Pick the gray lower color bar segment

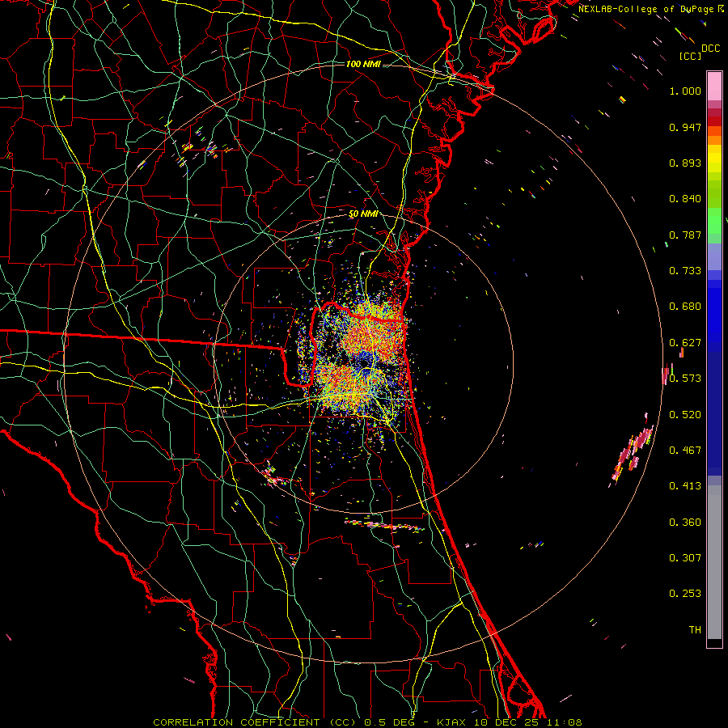tap(714, 562)
